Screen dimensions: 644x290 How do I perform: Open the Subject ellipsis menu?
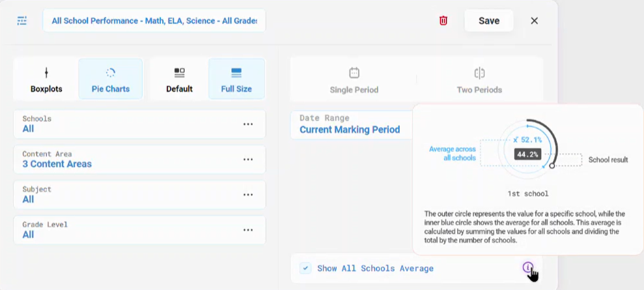click(248, 195)
